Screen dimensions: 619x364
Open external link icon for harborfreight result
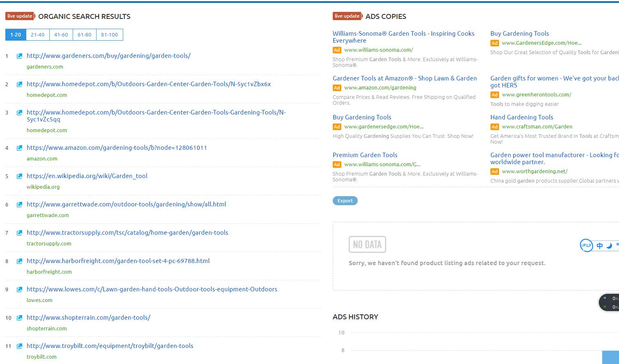19,261
